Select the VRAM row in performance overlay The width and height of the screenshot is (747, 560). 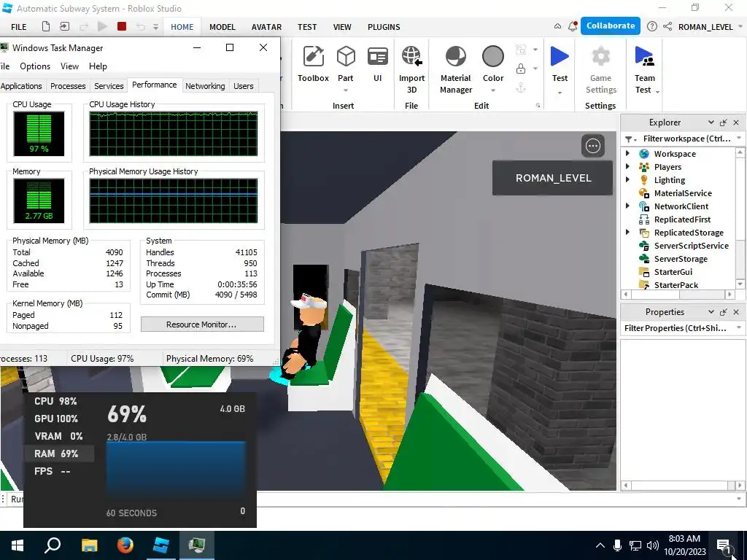pyautogui.click(x=59, y=436)
